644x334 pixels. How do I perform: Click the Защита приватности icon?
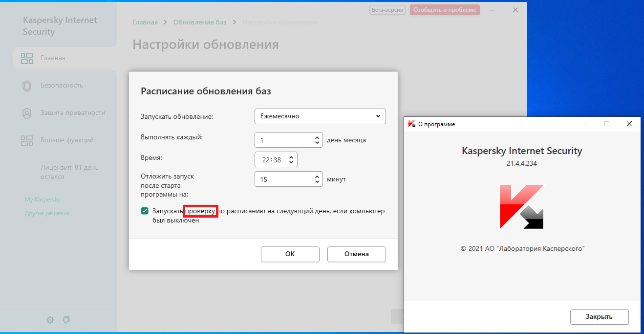click(x=27, y=113)
